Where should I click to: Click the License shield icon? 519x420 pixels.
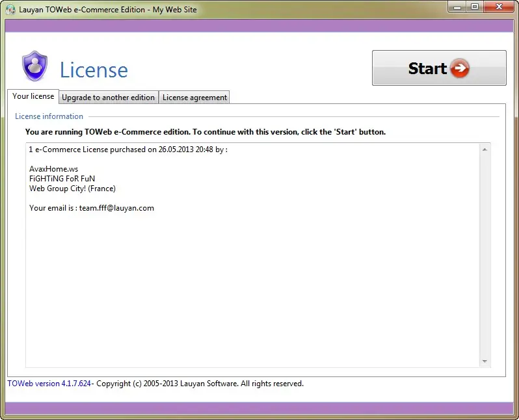pos(34,66)
